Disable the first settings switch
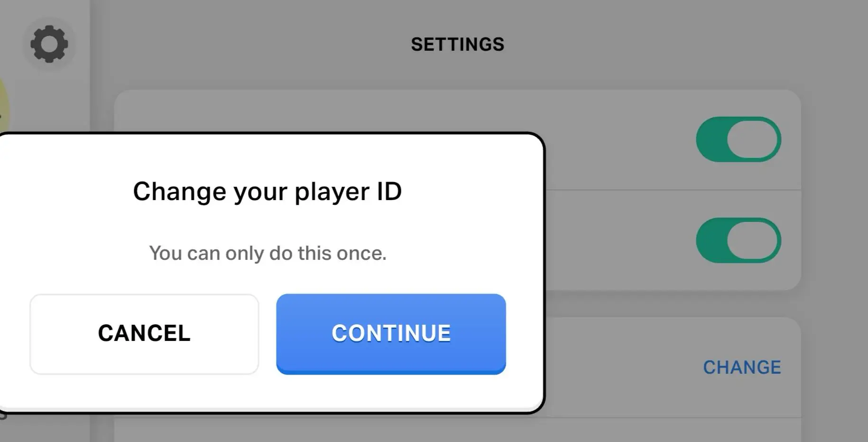 click(x=738, y=139)
